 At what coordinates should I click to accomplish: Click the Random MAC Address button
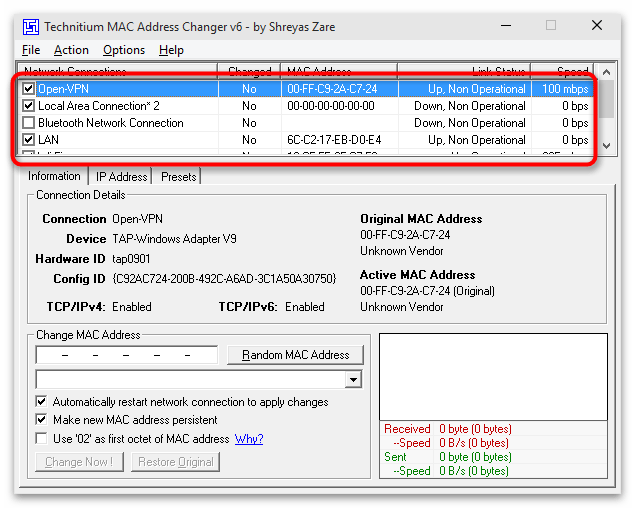tap(295, 355)
